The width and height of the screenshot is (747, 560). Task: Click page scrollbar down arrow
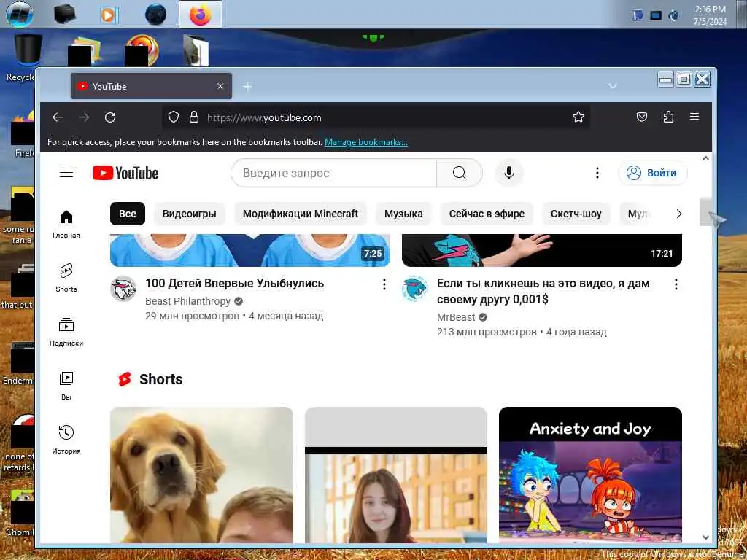tap(705, 537)
